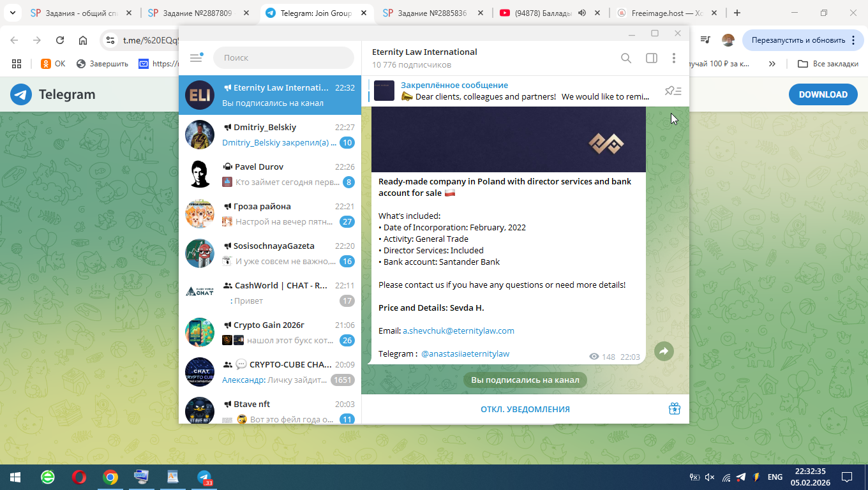Screen dimensions: 868x490
Task: Forward the Poland company post
Action: pos(664,351)
